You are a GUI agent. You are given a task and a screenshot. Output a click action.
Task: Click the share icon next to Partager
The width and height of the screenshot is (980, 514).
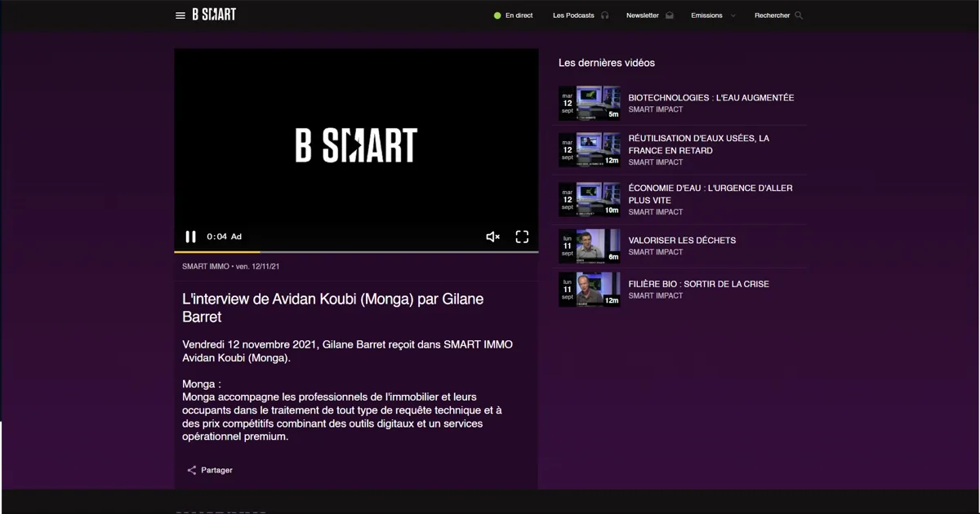[x=192, y=470]
